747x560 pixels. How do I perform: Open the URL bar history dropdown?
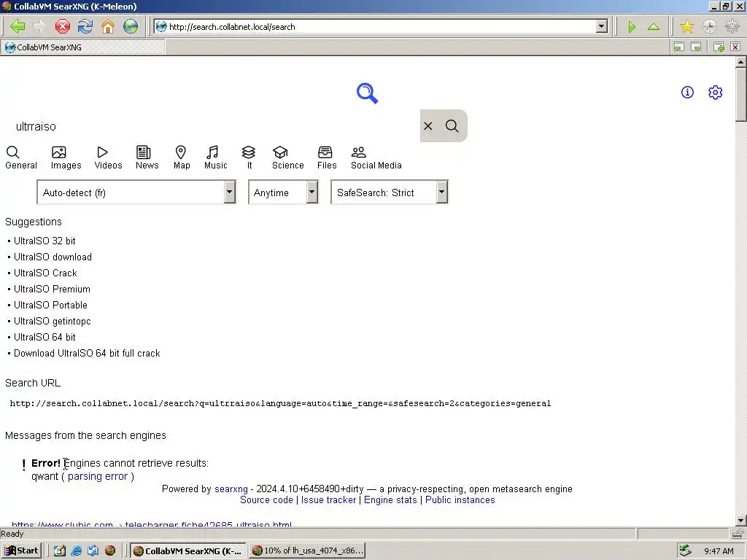tap(602, 27)
